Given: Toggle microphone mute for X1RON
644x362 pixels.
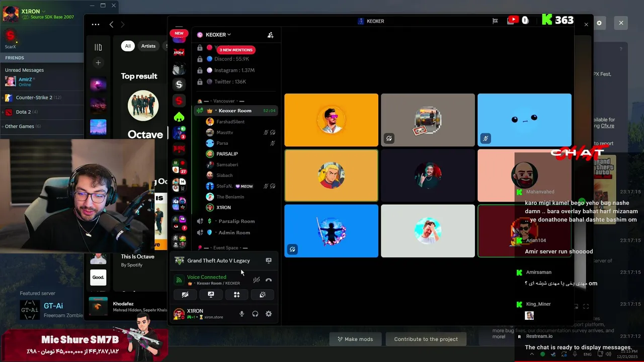Looking at the screenshot, I should pyautogui.click(x=242, y=314).
